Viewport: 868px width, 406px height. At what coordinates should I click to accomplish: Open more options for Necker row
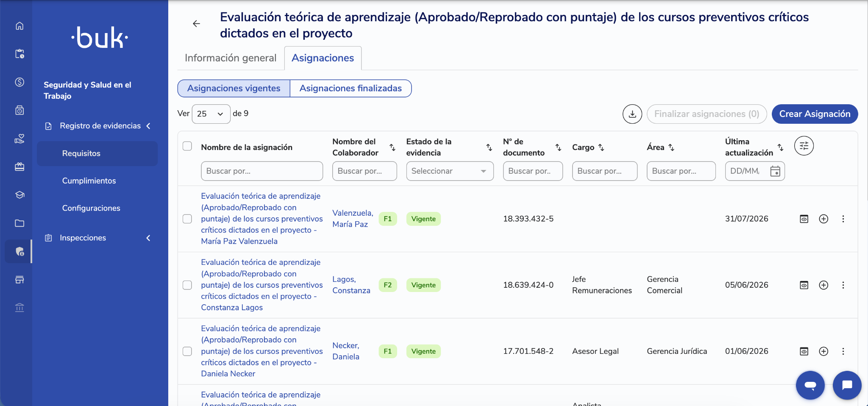(x=843, y=351)
